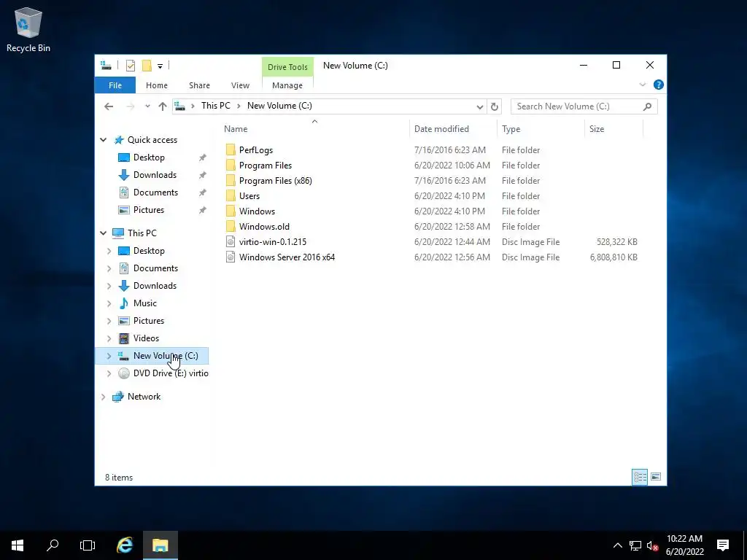
Task: Expand the Music tree node
Action: (109, 303)
